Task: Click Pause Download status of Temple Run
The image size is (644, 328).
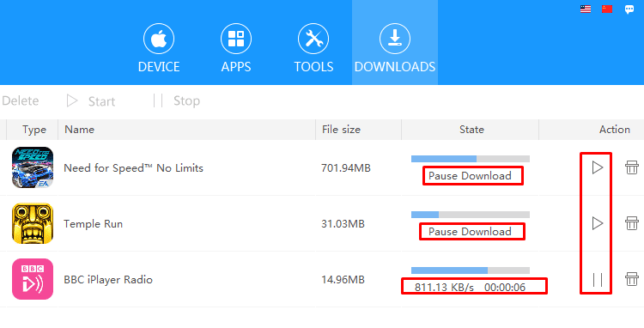Action: click(471, 232)
